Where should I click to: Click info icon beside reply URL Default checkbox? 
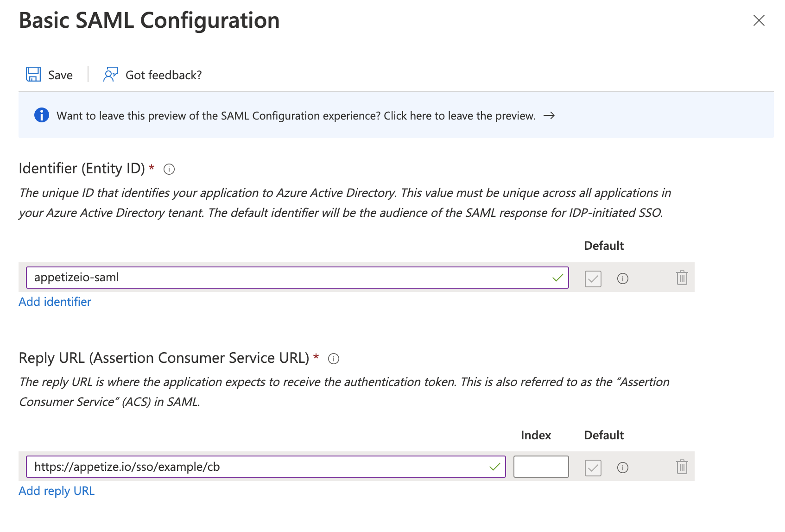622,468
